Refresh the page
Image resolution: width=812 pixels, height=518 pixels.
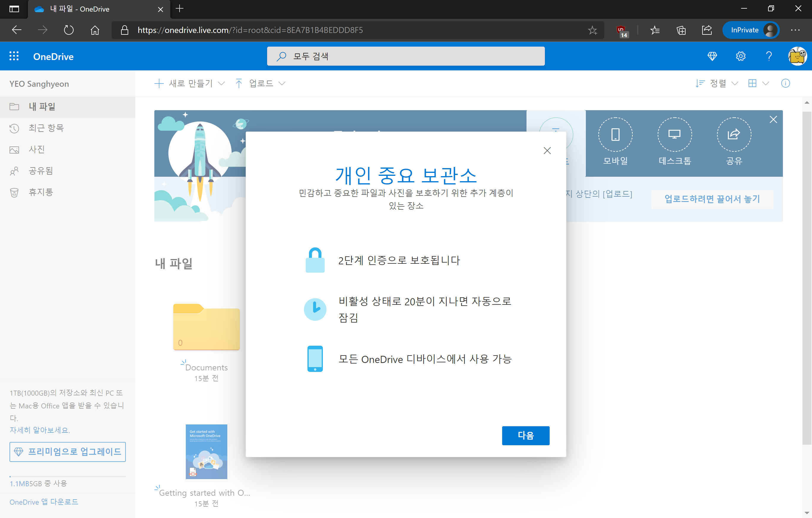(x=69, y=30)
